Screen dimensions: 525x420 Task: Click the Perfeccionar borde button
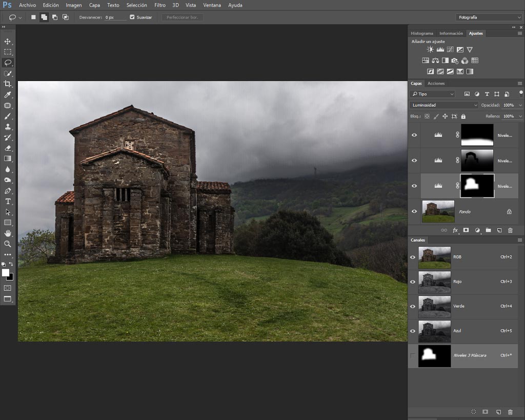coord(183,17)
